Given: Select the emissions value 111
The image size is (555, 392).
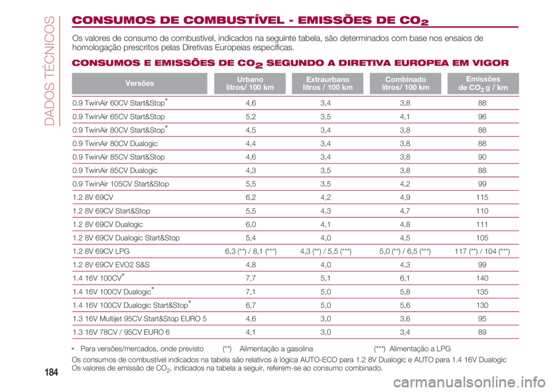Looking at the screenshot, I should point(482,224).
